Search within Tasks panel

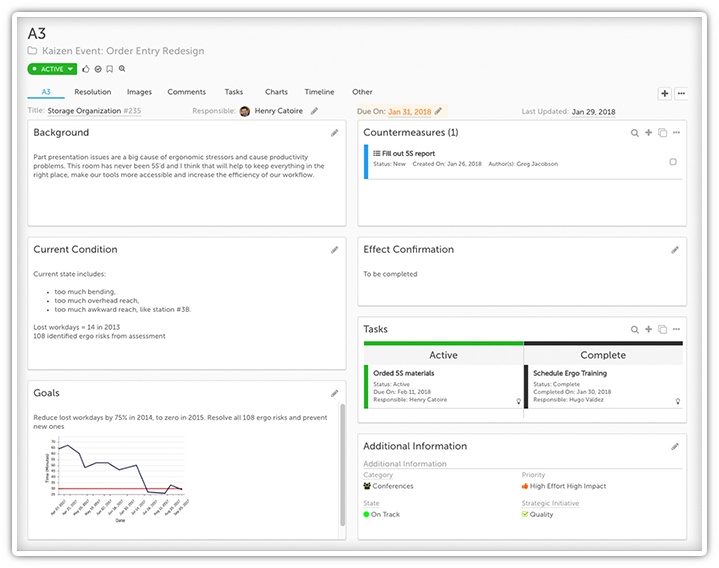[x=635, y=330]
